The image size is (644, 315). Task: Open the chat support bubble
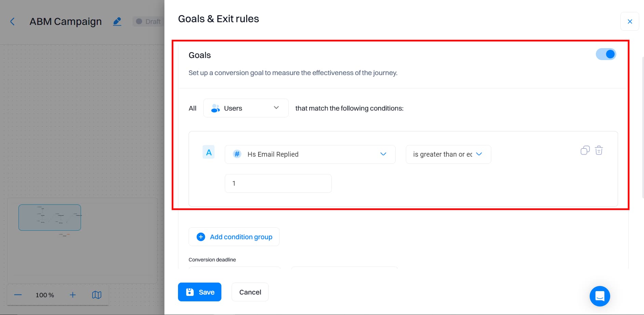click(x=600, y=296)
